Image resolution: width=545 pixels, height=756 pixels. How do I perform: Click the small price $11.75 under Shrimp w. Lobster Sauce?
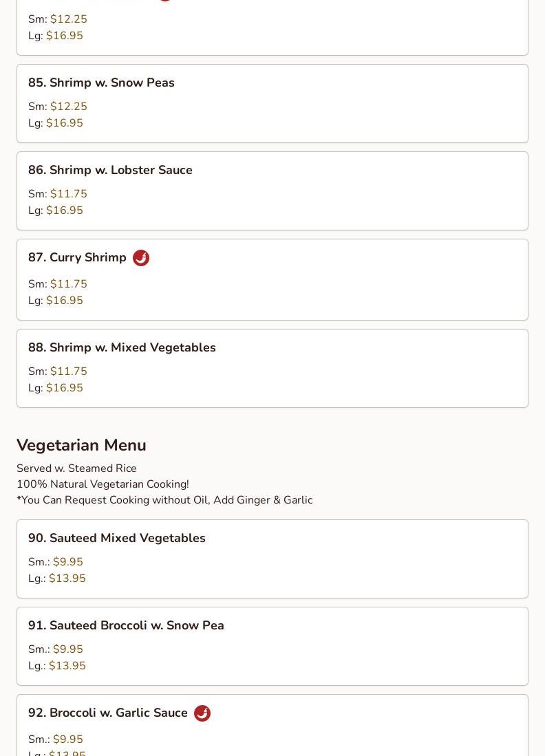tap(69, 193)
